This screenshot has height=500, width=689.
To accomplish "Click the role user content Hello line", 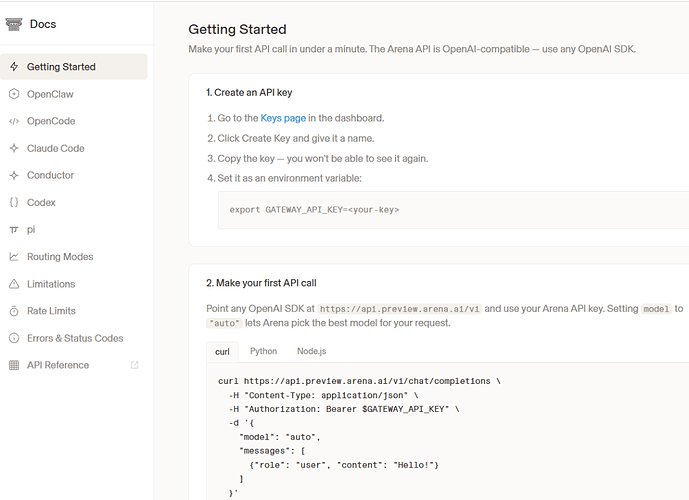I will [x=344, y=465].
